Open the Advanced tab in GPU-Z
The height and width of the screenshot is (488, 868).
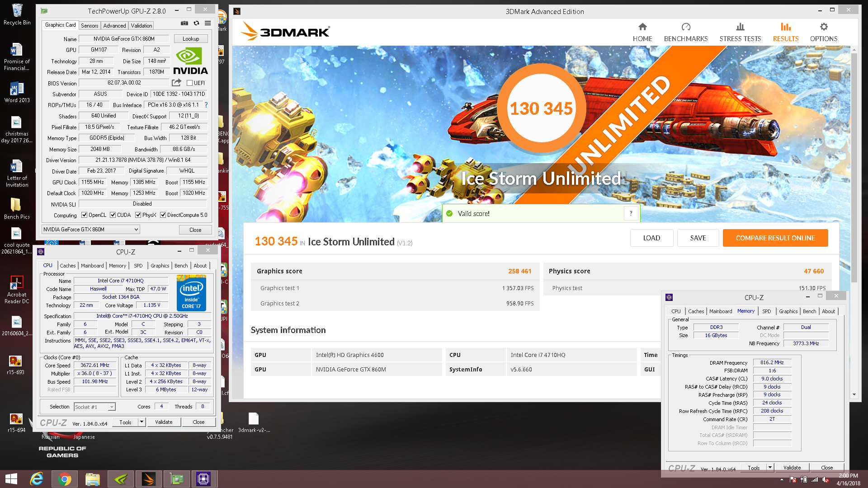tap(114, 26)
